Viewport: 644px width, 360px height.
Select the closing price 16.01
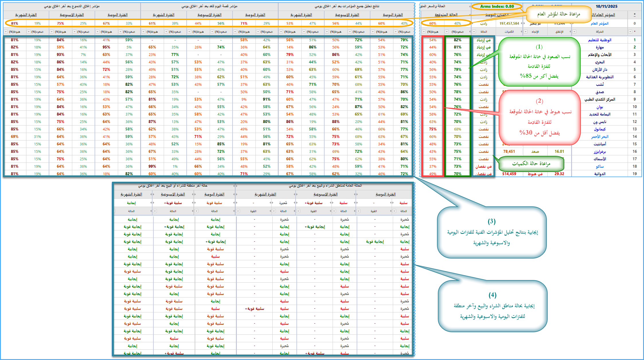(x=559, y=152)
